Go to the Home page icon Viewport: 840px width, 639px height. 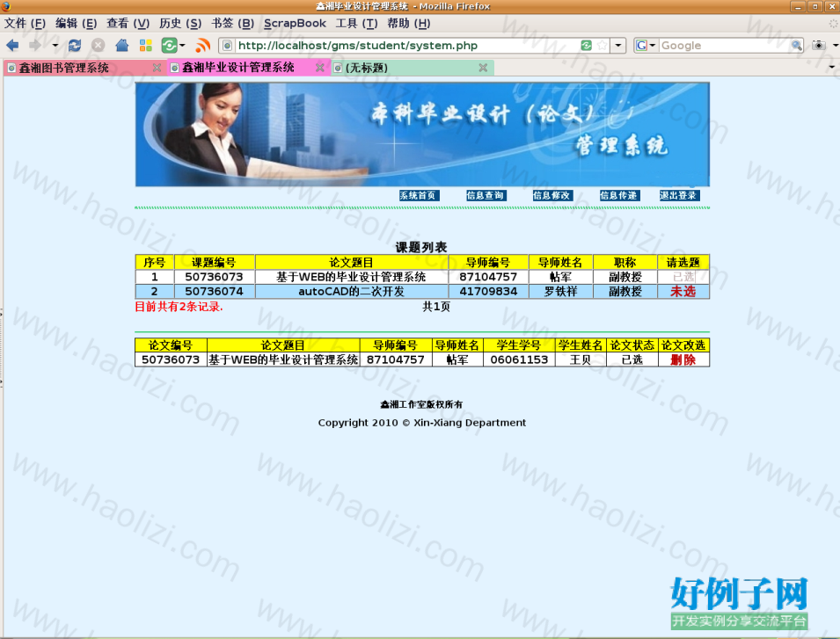click(x=122, y=46)
